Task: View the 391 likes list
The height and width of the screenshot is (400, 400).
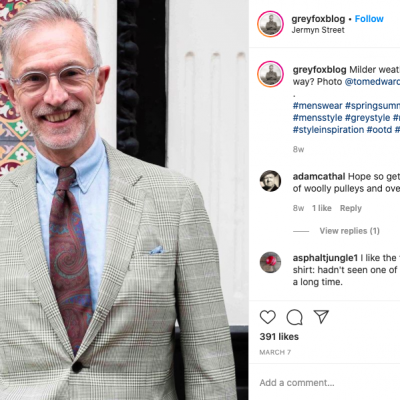Action: (279, 337)
